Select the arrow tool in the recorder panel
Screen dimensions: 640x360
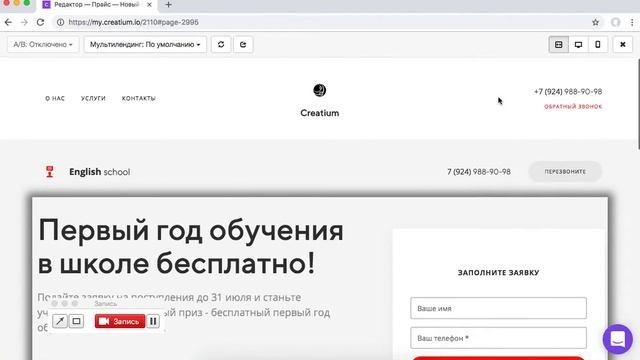(x=60, y=321)
